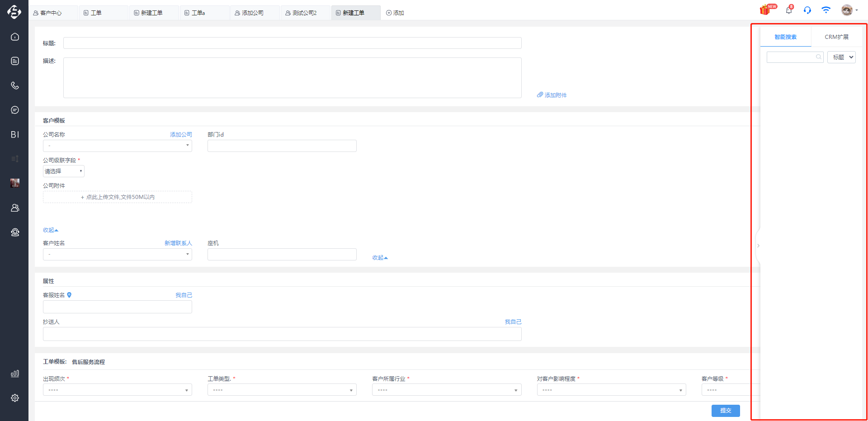
Task: Open the ticket list sidebar icon
Action: coord(15,61)
